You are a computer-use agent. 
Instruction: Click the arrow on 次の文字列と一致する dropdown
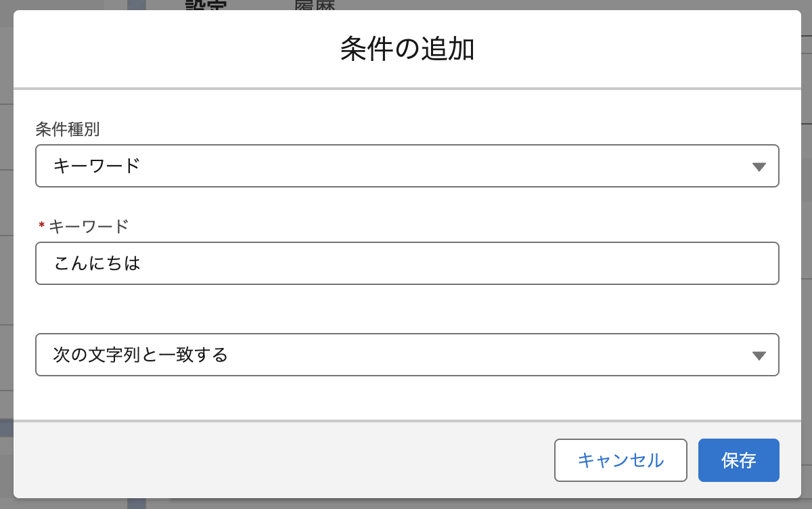click(759, 355)
